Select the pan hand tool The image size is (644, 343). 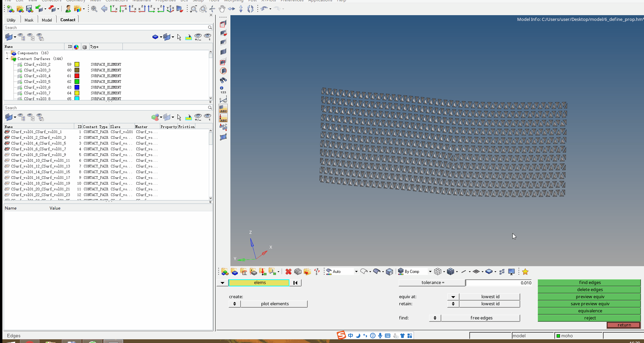(222, 9)
